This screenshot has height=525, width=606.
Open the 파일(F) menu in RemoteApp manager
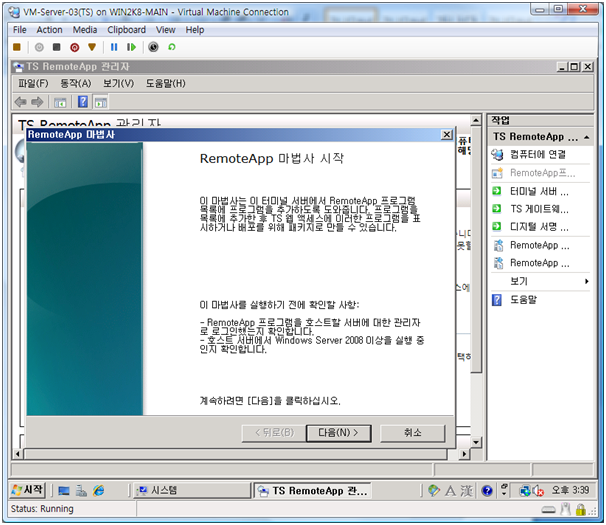coord(33,83)
